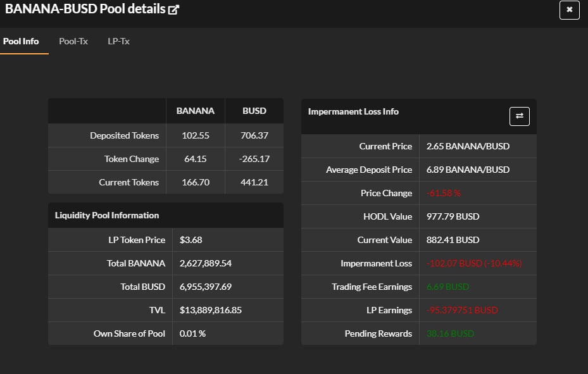This screenshot has height=374, width=588.
Task: Click Total BANANA value 2,627,889.54
Action: [206, 263]
